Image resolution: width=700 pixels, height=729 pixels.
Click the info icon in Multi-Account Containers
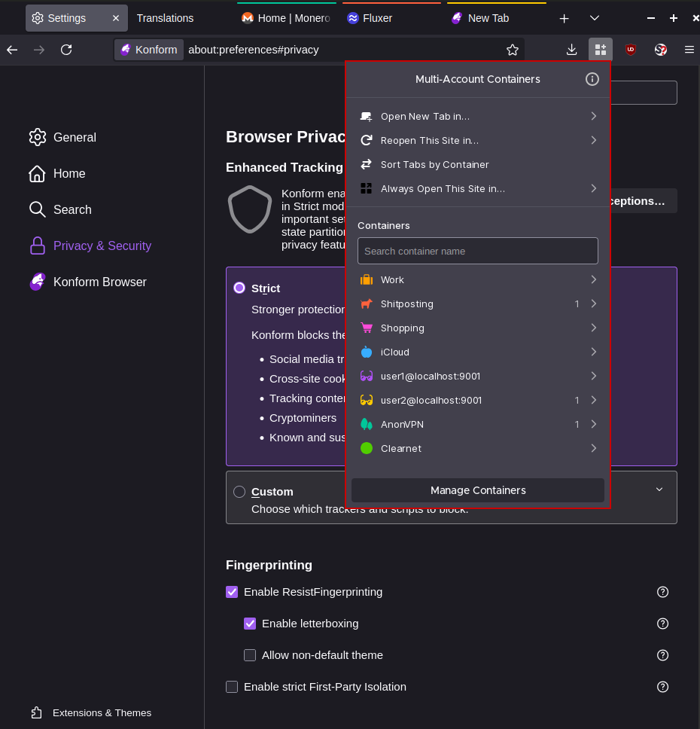click(x=592, y=79)
